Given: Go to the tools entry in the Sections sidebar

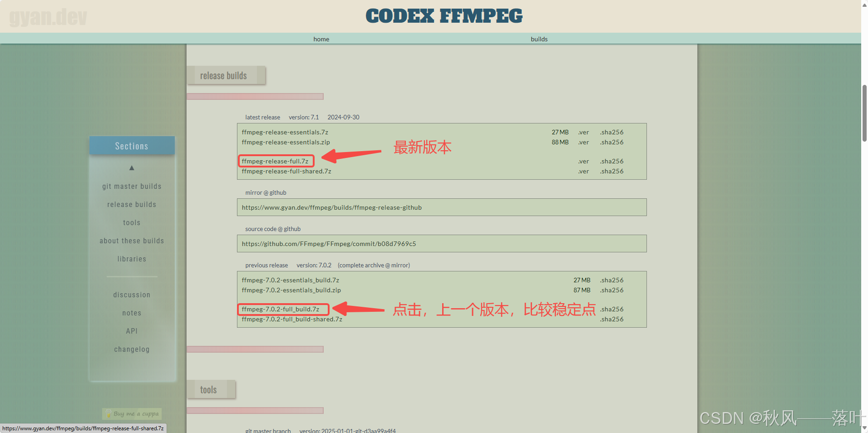Looking at the screenshot, I should point(132,222).
